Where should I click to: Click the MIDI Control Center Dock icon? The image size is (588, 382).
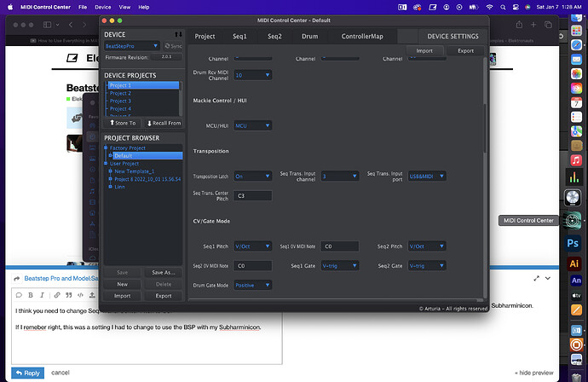click(573, 220)
